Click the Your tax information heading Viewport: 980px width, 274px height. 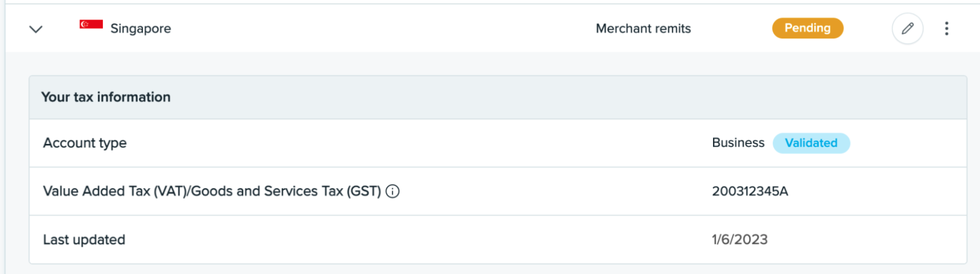(x=106, y=97)
